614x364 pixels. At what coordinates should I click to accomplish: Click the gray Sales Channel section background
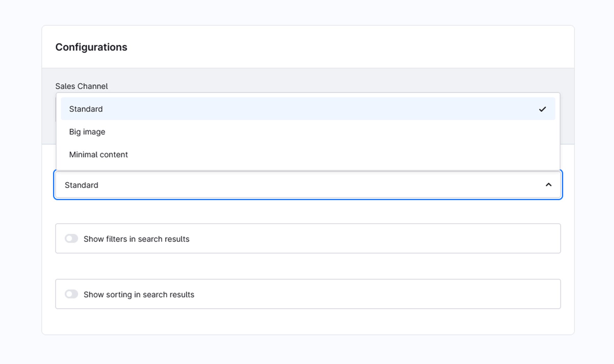point(316,79)
